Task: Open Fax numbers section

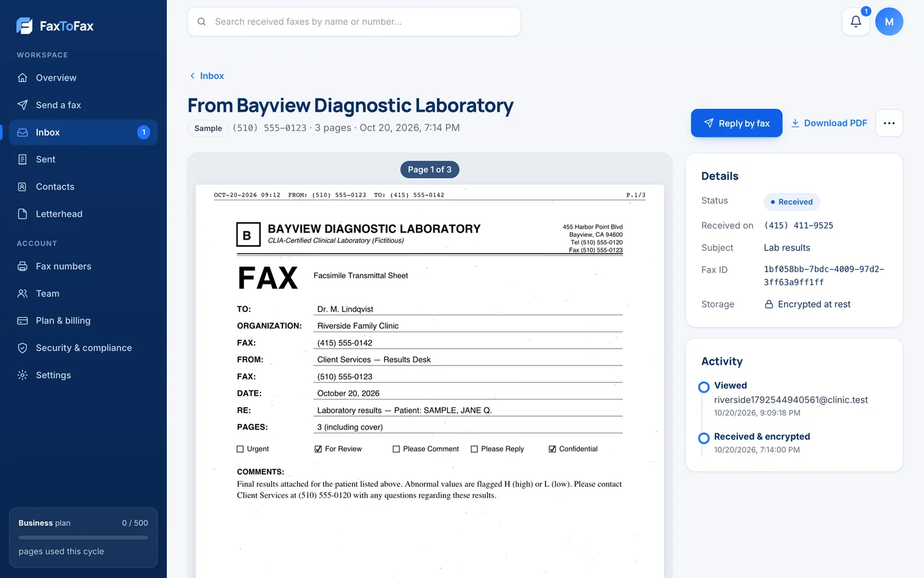Action: (x=83, y=267)
